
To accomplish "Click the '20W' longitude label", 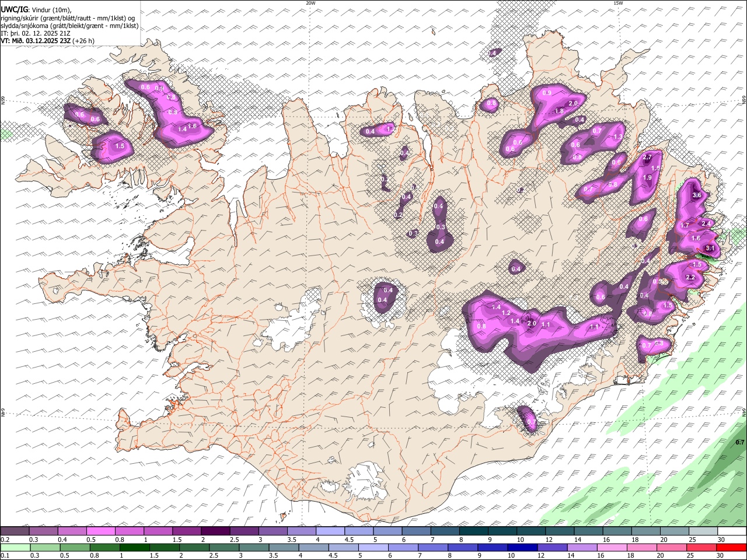I will 310,3.
